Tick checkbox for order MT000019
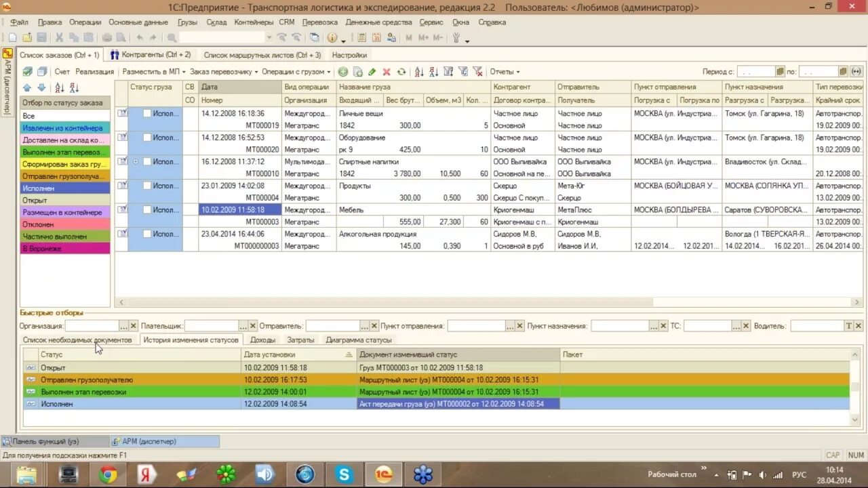 tap(146, 114)
